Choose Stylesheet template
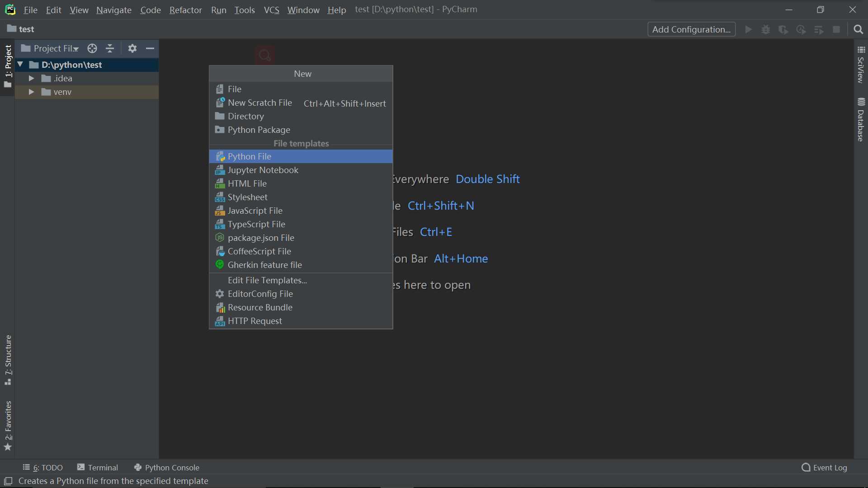Screen dimensions: 868x488 (301, 197)
